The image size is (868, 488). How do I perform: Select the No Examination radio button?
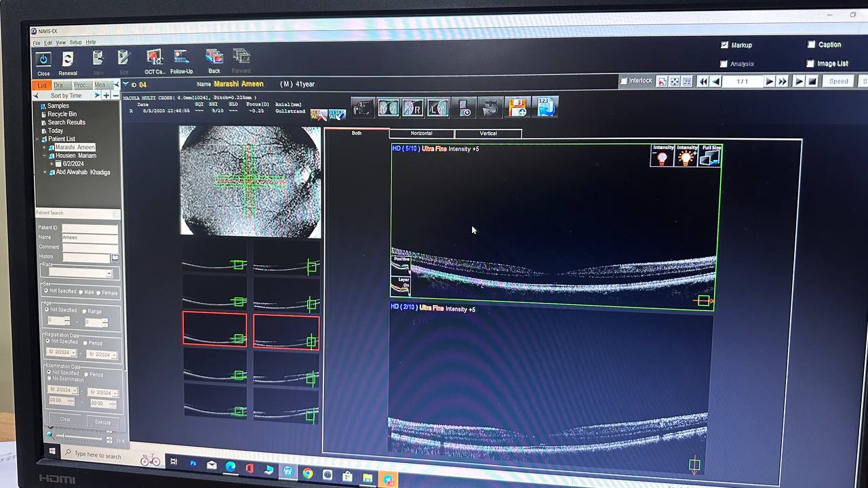49,378
